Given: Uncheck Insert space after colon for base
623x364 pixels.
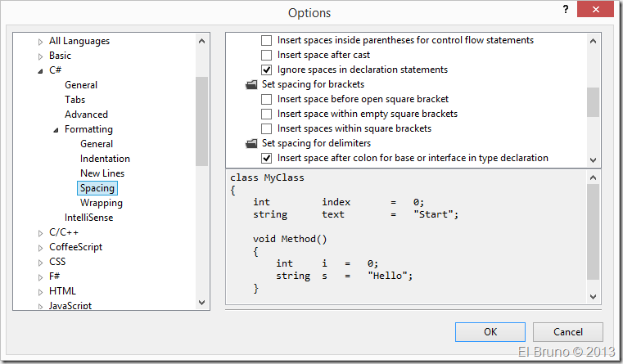Looking at the screenshot, I should (x=266, y=158).
